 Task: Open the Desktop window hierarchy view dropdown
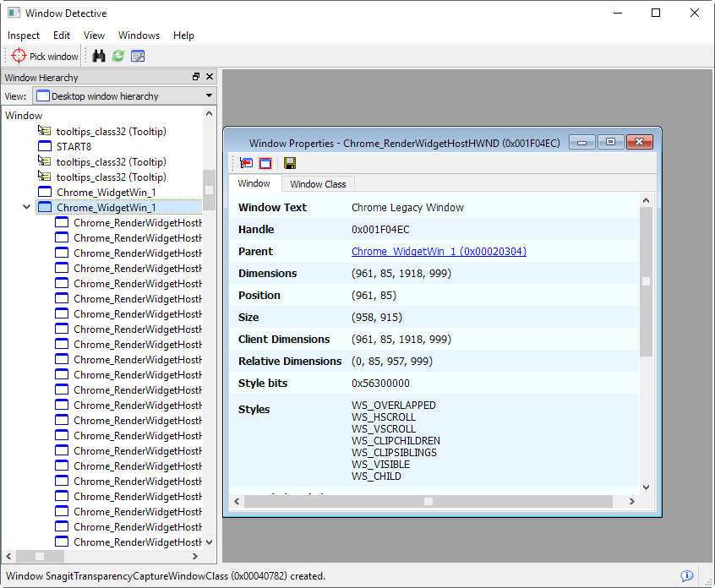click(x=123, y=96)
